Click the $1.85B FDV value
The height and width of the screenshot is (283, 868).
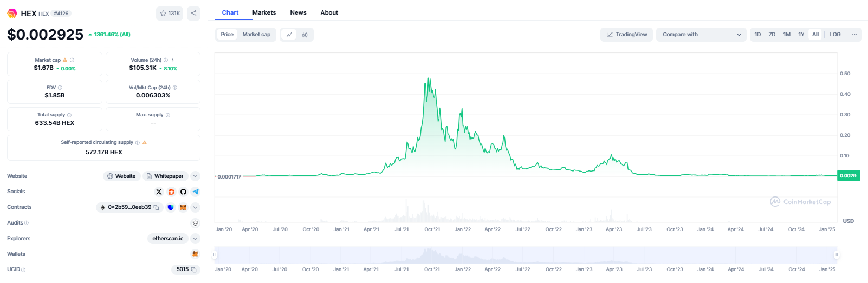point(55,96)
